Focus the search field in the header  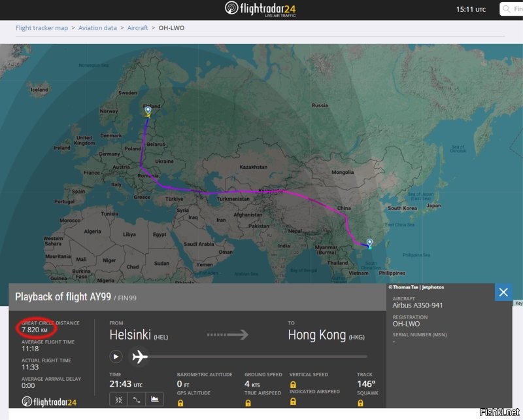[x=511, y=9]
